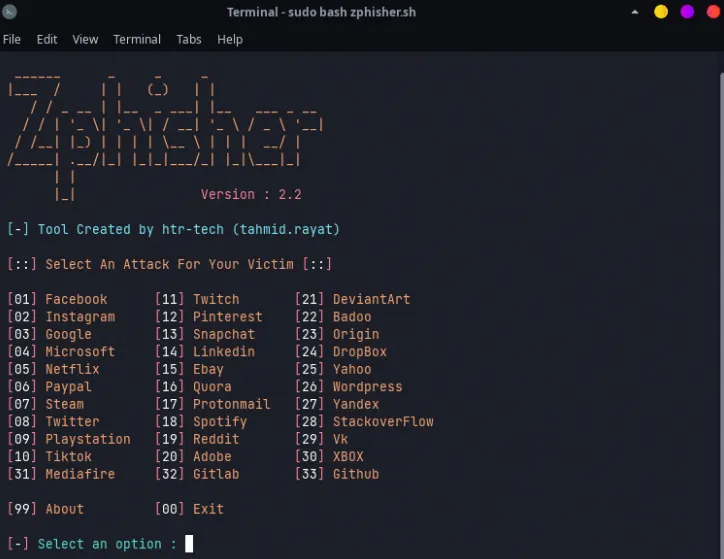This screenshot has width=724, height=559.
Task: Click the '[09] Playstation' entry
Action: coord(69,439)
